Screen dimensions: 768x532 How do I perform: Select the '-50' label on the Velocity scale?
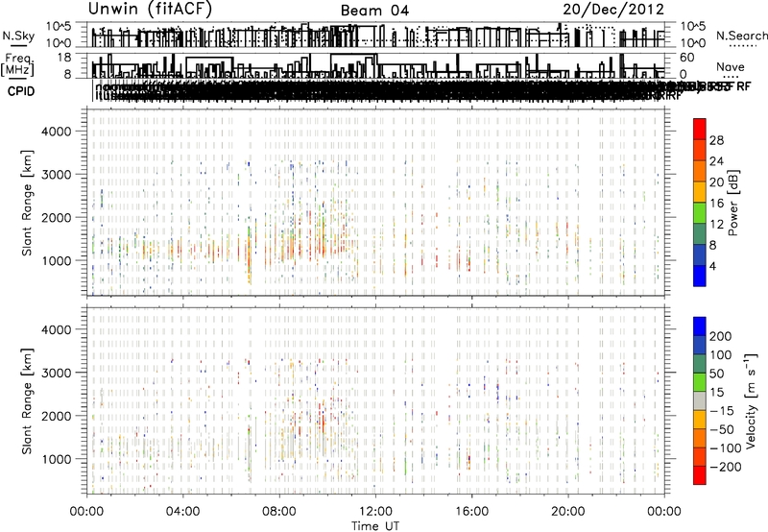(x=722, y=429)
